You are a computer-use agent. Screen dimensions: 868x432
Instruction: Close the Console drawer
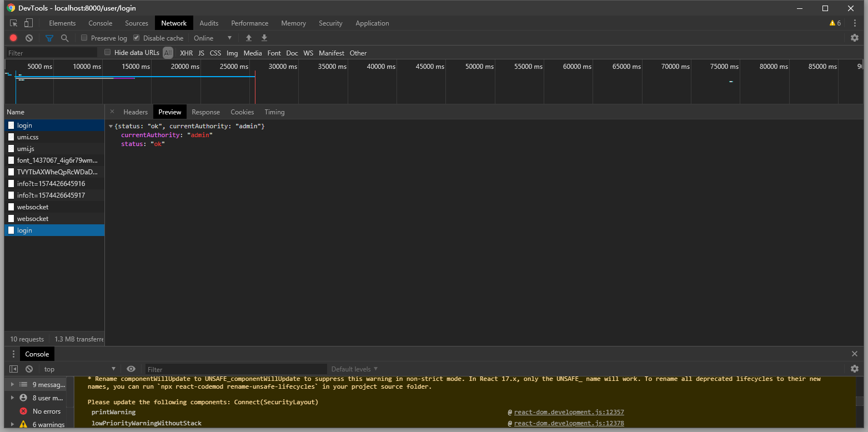[x=855, y=354]
